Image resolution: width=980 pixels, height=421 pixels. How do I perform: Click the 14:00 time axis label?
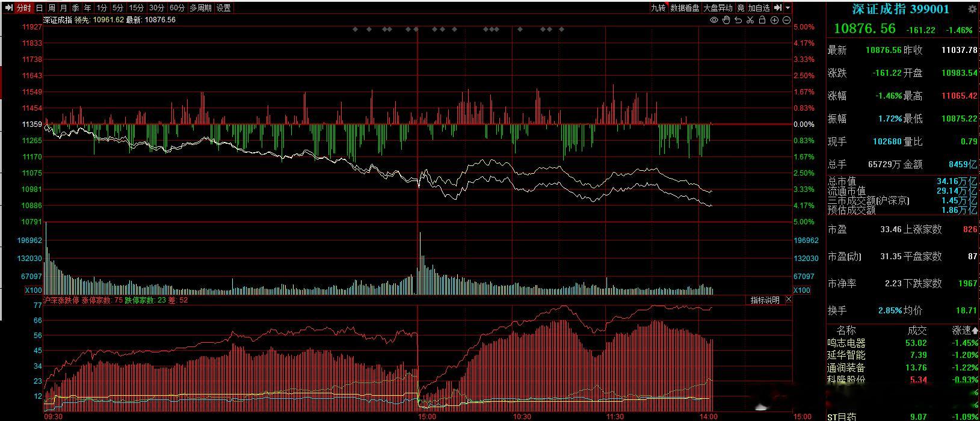pos(708,416)
